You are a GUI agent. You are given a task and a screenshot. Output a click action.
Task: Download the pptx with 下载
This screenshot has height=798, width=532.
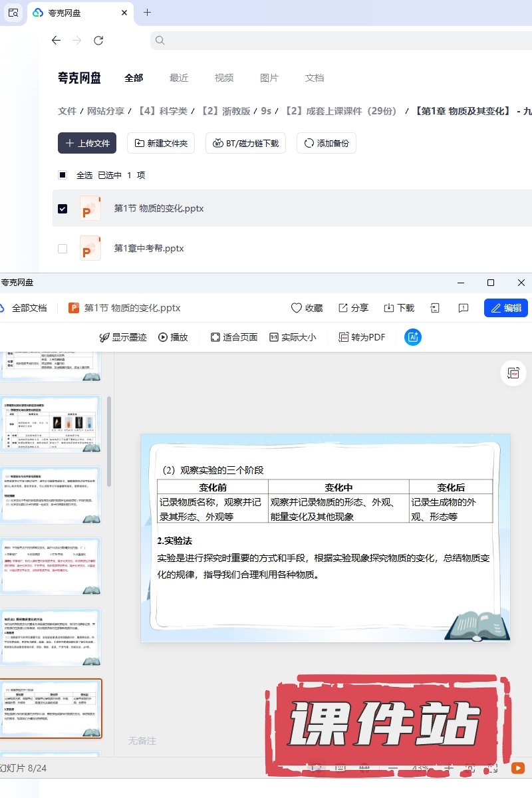click(399, 308)
